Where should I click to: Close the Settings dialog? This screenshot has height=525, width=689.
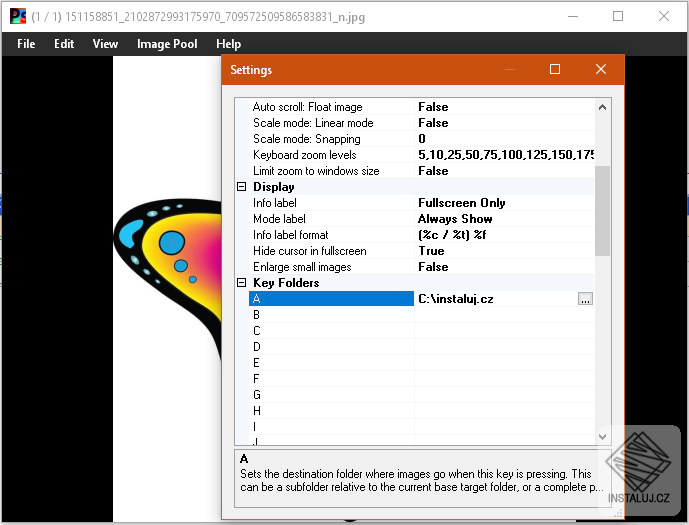601,69
